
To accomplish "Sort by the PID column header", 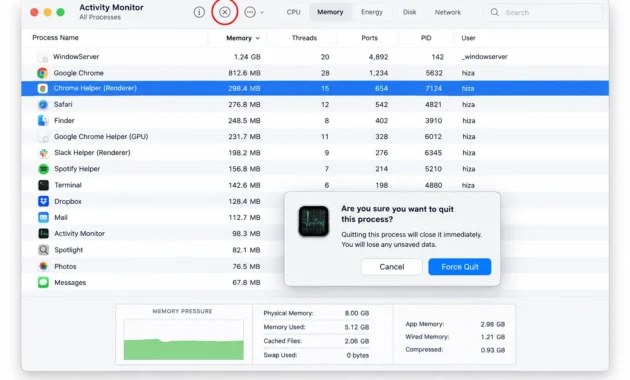I will [426, 38].
